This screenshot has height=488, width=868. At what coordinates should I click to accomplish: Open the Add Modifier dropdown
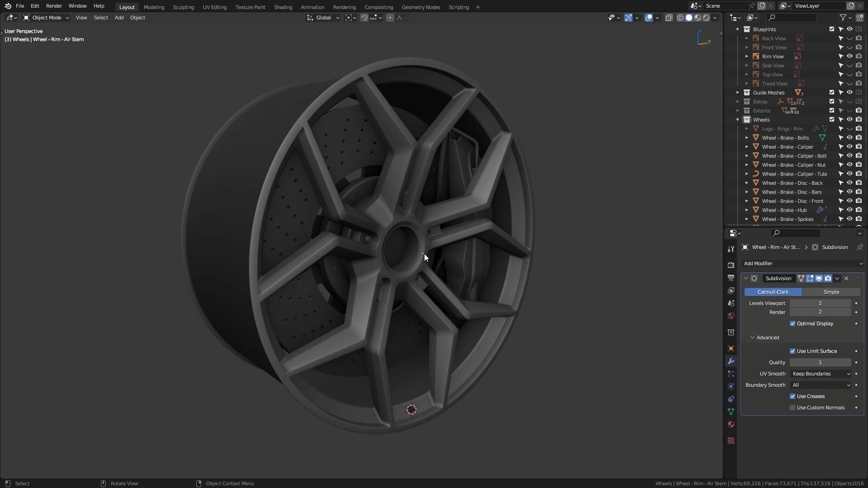(x=802, y=263)
